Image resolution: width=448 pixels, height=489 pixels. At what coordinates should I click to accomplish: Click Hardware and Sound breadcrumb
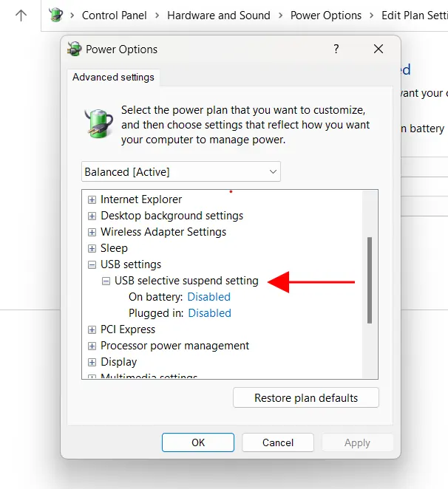pos(219,16)
